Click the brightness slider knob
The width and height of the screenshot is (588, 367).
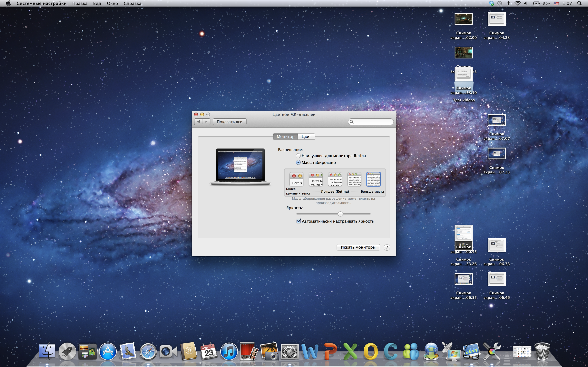coord(340,214)
